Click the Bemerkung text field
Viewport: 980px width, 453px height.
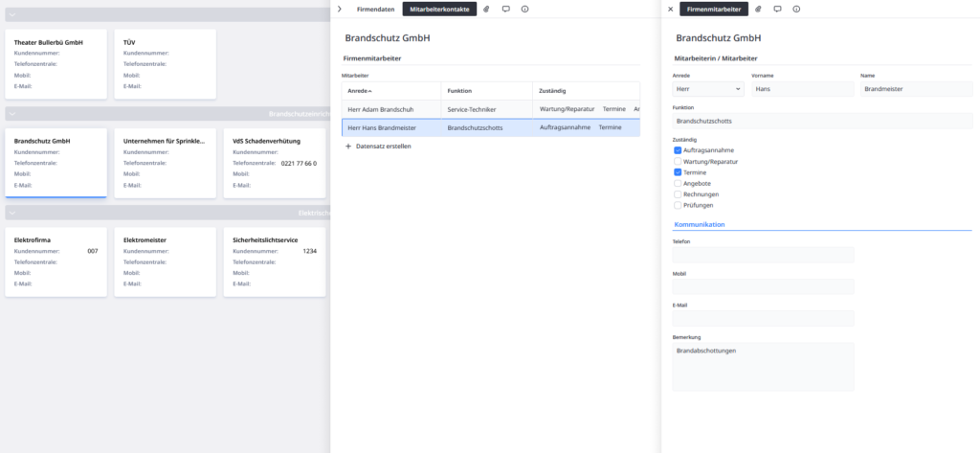click(x=763, y=367)
